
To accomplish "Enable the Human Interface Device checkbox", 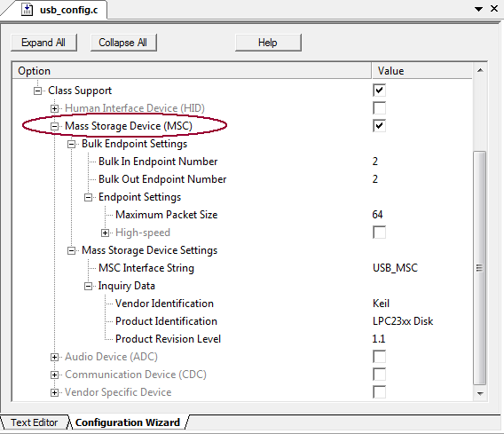I will click(379, 108).
